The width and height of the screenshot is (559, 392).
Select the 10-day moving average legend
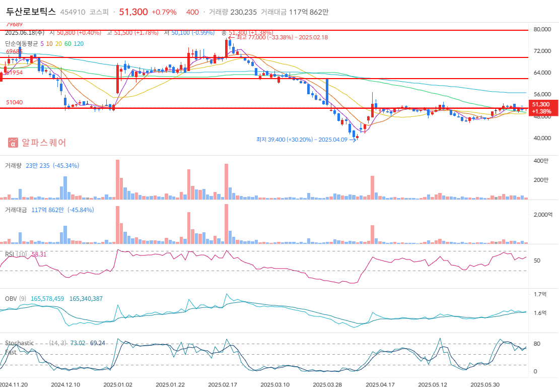coord(49,44)
